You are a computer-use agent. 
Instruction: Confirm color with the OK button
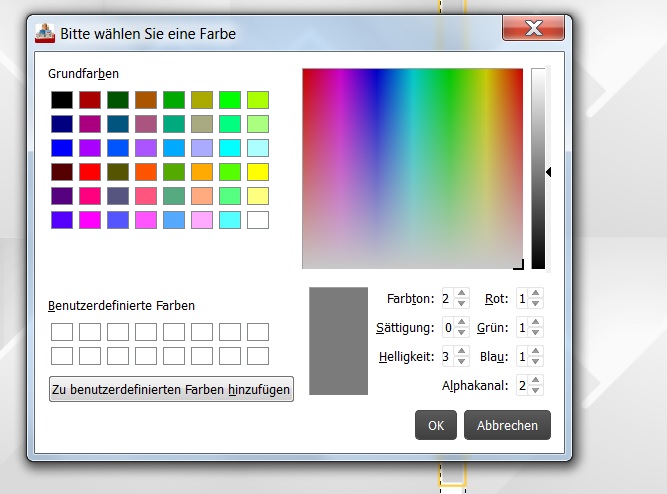tap(436, 425)
